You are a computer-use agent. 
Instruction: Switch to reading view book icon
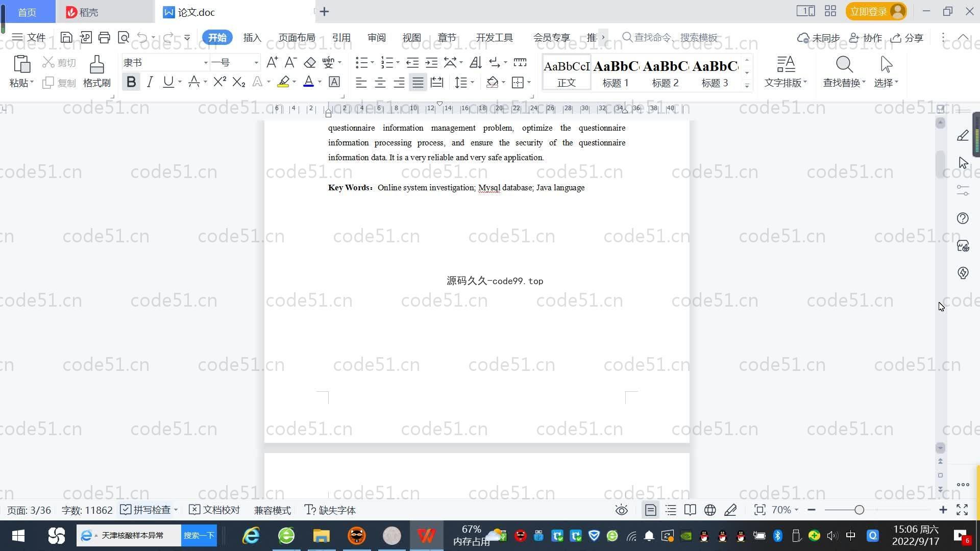690,510
